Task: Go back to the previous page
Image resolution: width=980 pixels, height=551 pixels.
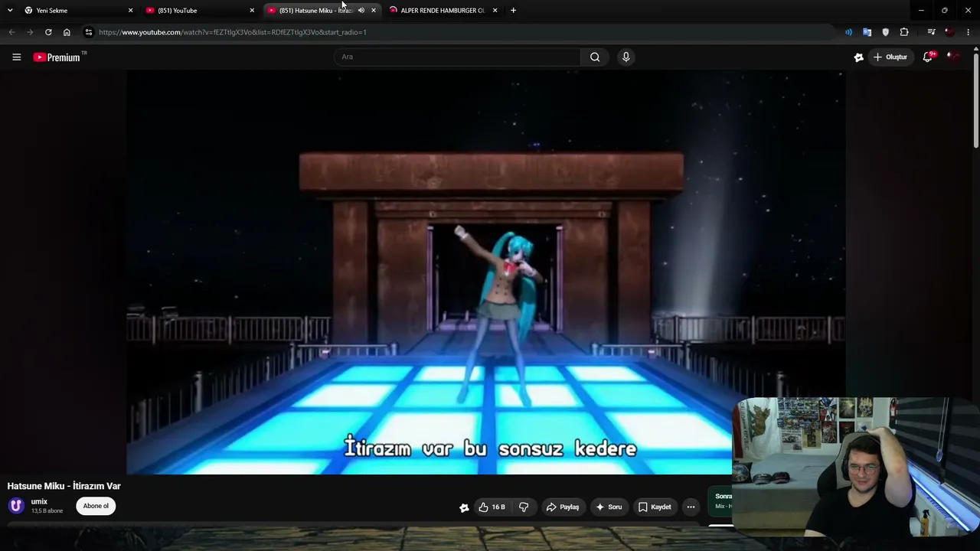Action: click(x=11, y=32)
